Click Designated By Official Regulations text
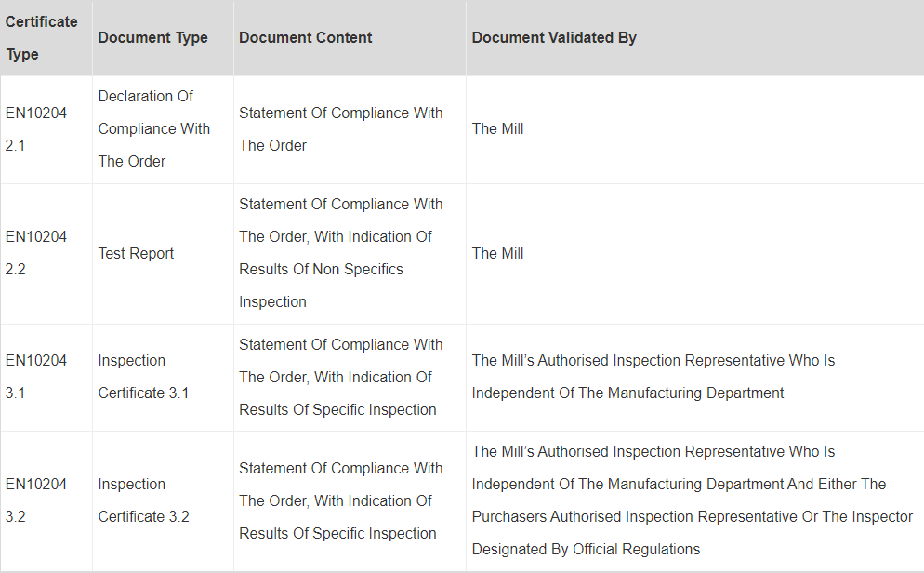This screenshot has width=924, height=573. (586, 550)
